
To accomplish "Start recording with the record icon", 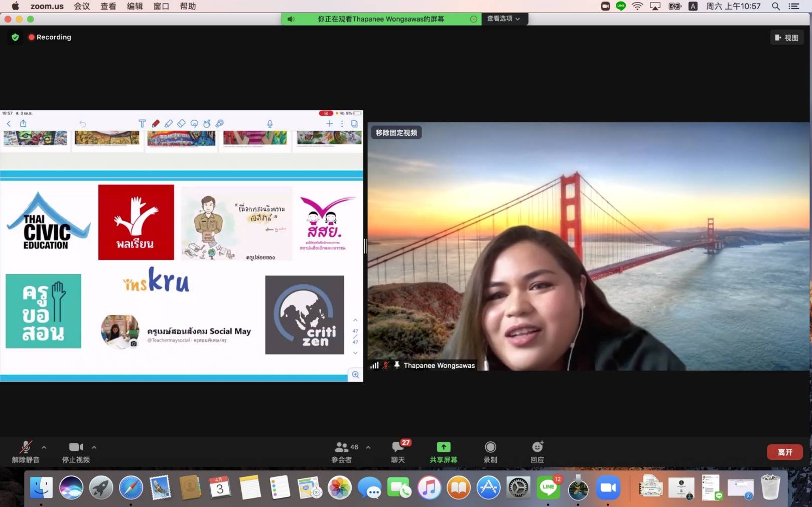I will (x=490, y=447).
